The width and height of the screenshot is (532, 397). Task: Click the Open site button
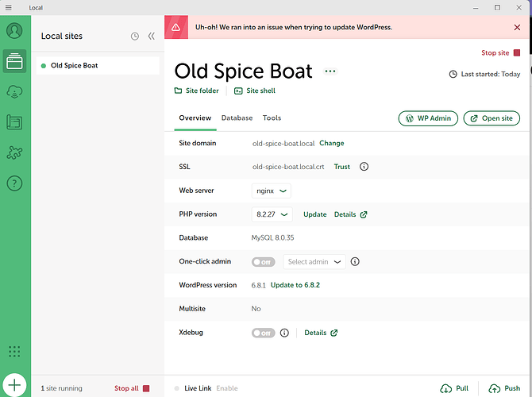pos(492,118)
